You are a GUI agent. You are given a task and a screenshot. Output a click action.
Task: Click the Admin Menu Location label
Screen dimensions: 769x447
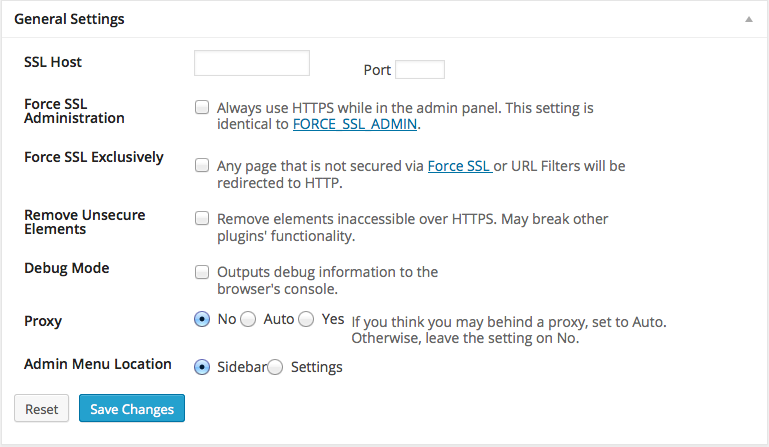[x=98, y=364]
